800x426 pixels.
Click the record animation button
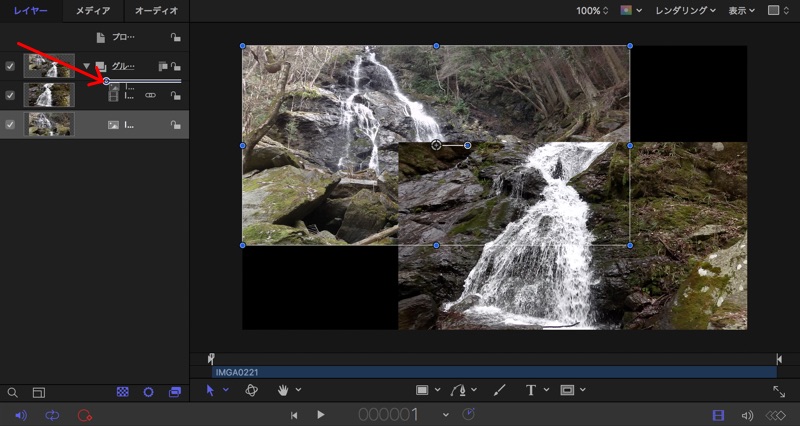click(84, 415)
